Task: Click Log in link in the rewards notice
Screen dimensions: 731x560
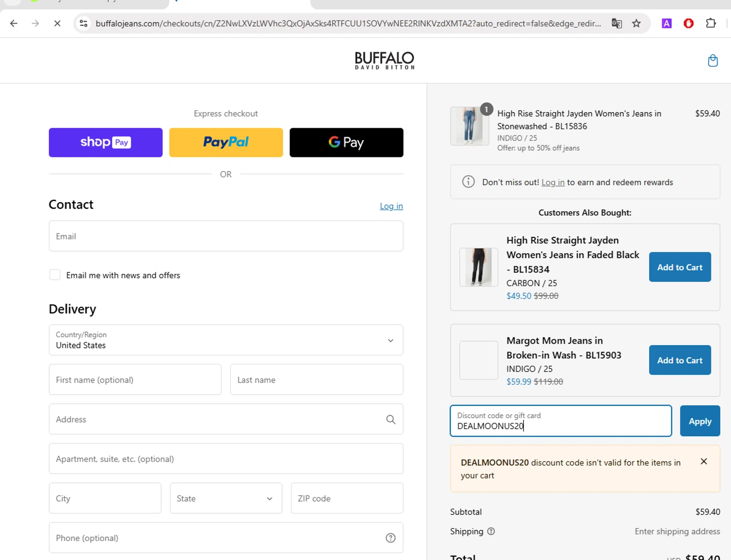Action: click(x=553, y=182)
